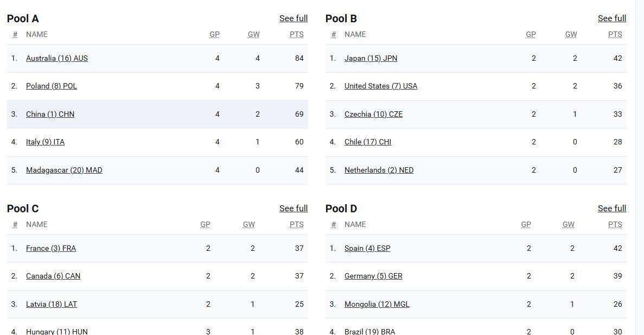Open Mongolia (12) MGL team link
644x335 pixels.
(377, 304)
